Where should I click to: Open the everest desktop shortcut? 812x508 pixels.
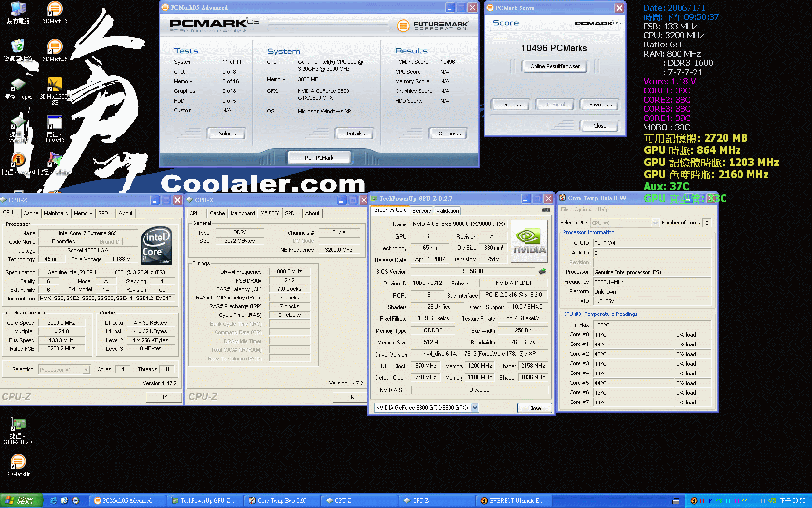coord(18,164)
